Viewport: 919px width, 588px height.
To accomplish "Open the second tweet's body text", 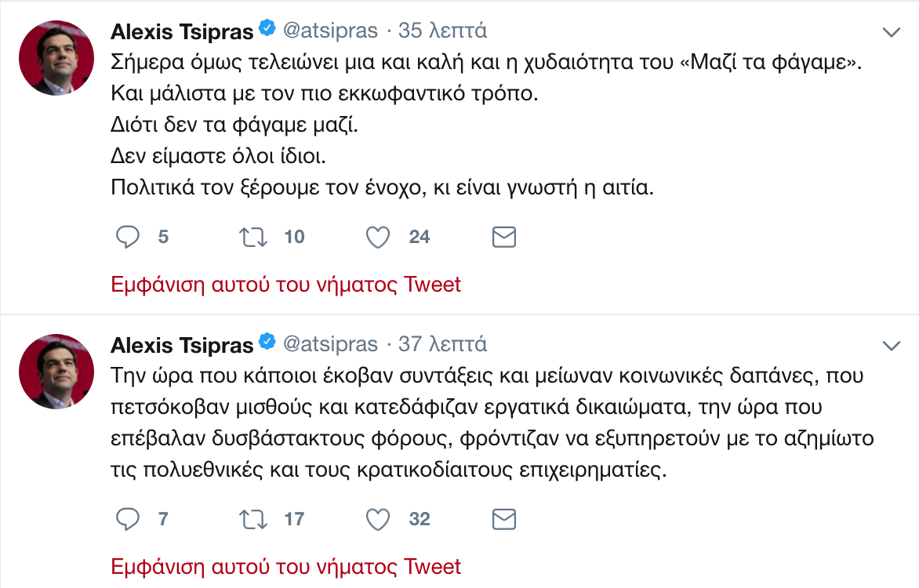I will 486,423.
